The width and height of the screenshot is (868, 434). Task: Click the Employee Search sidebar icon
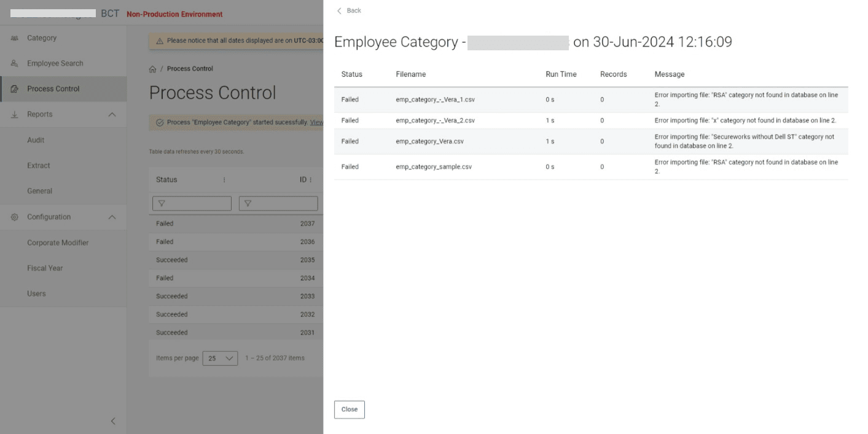15,63
